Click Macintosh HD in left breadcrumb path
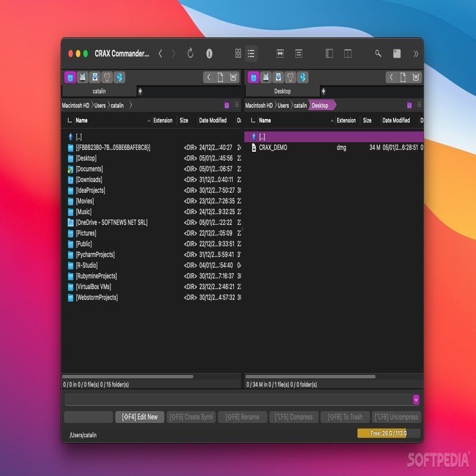Screen dimensions: 476x476 point(76,105)
